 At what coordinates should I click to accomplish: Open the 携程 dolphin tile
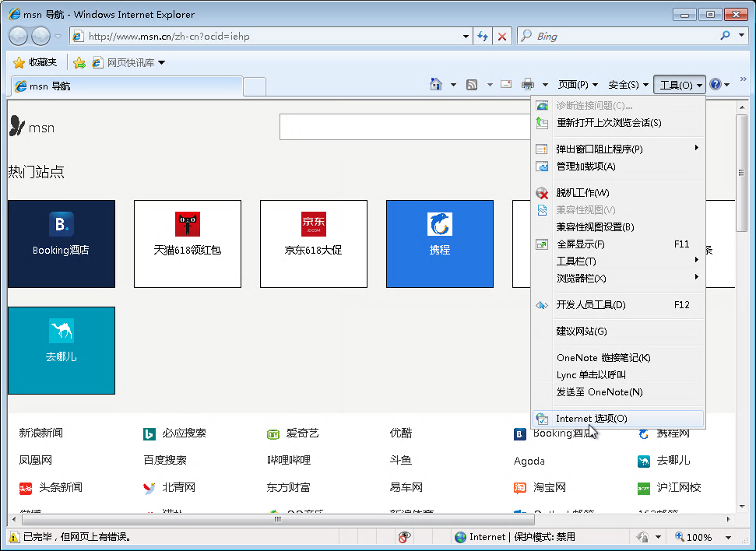click(440, 244)
